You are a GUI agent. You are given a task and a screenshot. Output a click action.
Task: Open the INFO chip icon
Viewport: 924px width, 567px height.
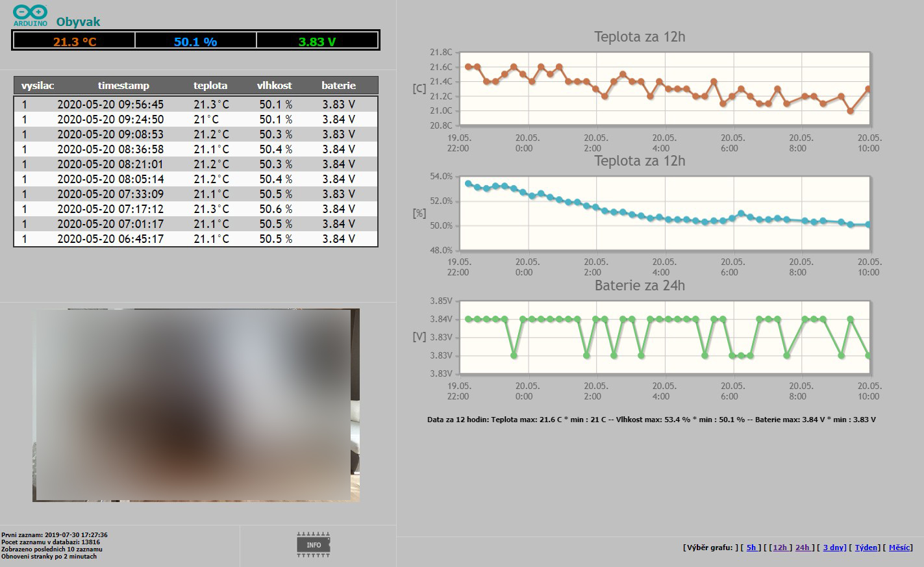coord(314,544)
